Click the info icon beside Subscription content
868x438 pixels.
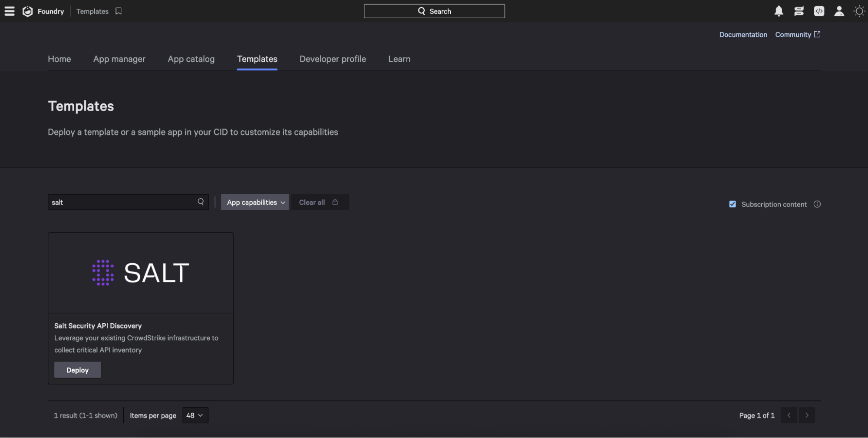point(818,204)
